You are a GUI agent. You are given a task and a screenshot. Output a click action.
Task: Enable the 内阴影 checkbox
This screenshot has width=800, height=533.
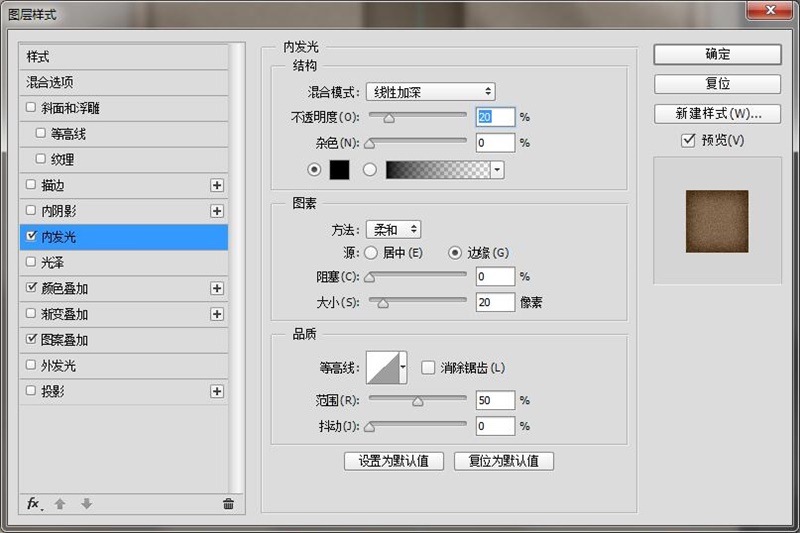tap(31, 210)
